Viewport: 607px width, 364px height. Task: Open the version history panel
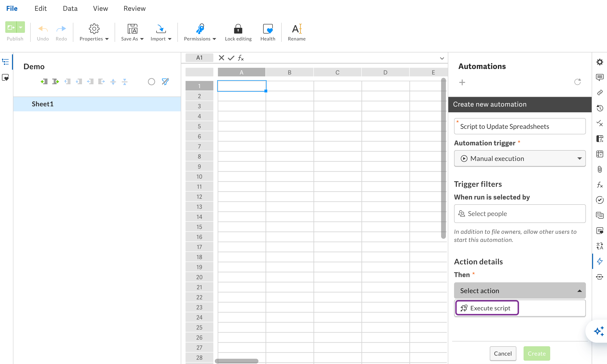[600, 108]
